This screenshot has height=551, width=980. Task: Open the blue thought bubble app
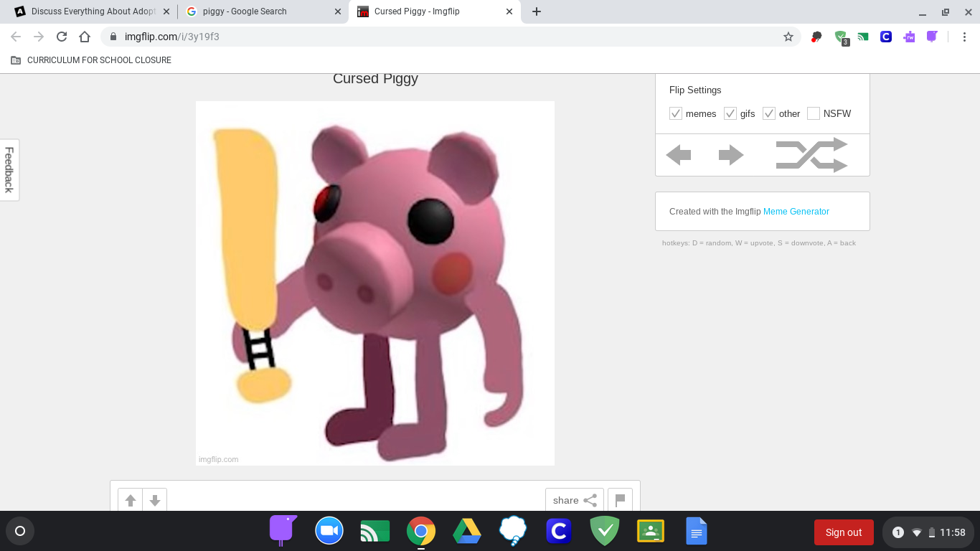pyautogui.click(x=513, y=532)
